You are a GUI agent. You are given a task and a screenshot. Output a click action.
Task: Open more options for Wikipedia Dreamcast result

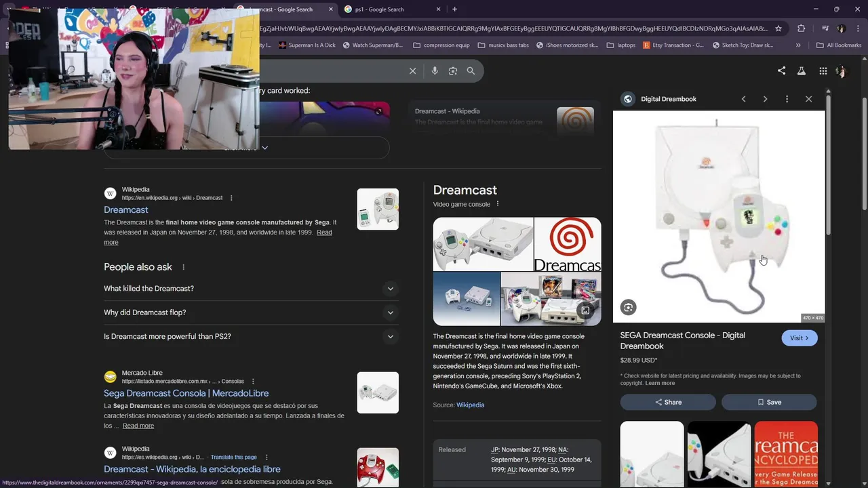[231, 198]
